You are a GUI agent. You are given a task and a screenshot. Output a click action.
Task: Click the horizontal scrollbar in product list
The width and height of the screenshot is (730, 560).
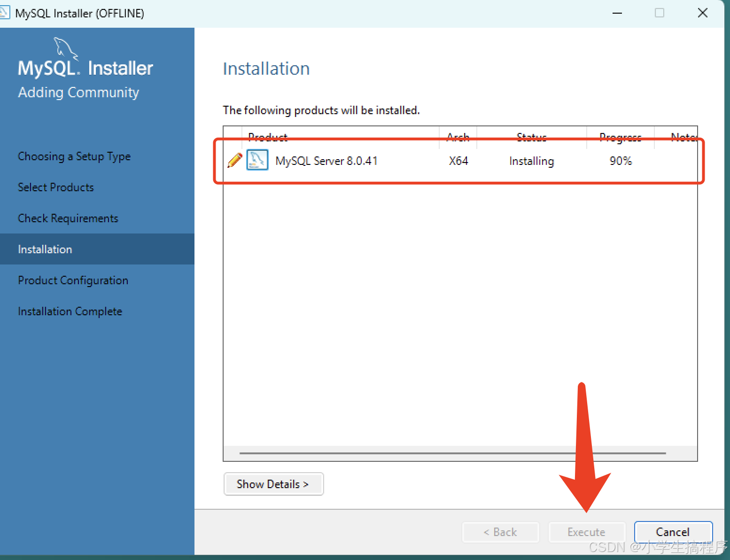coord(452,453)
